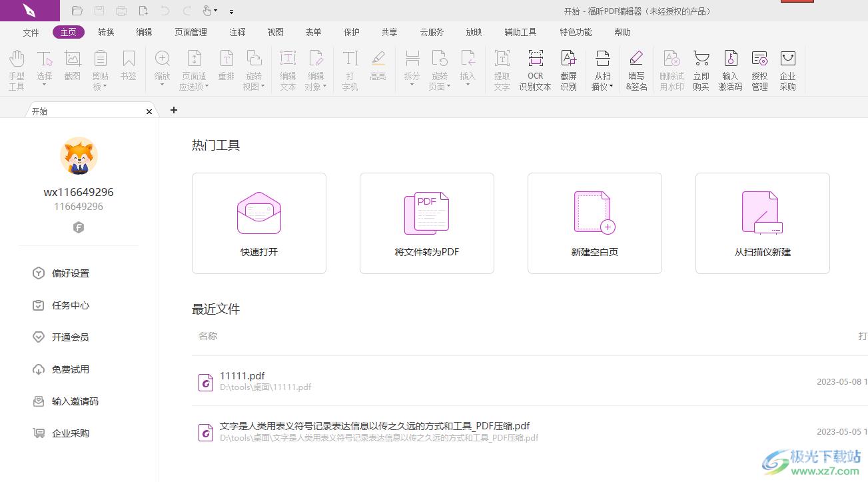Screen dimensions: 868x482
Task: Click the 提取文字 extract text icon
Action: (x=502, y=69)
